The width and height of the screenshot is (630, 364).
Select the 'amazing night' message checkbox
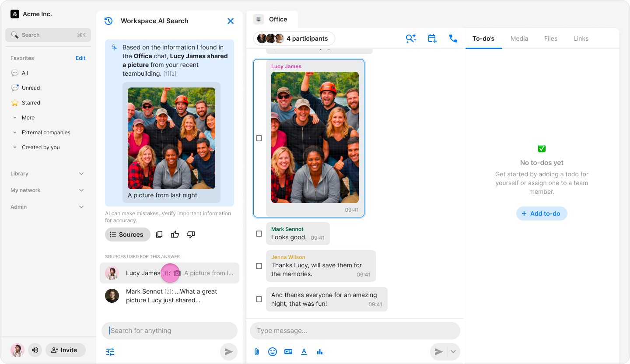[259, 299]
